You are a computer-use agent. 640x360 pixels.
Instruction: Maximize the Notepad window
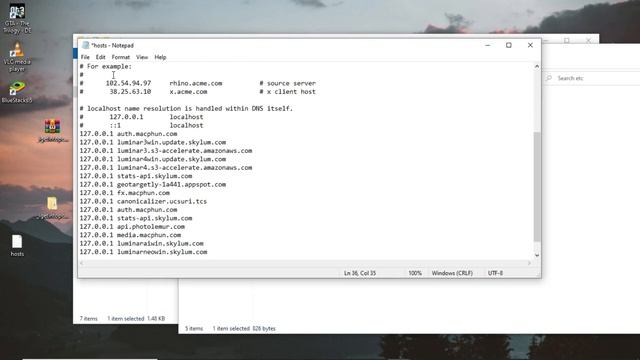pos(509,45)
